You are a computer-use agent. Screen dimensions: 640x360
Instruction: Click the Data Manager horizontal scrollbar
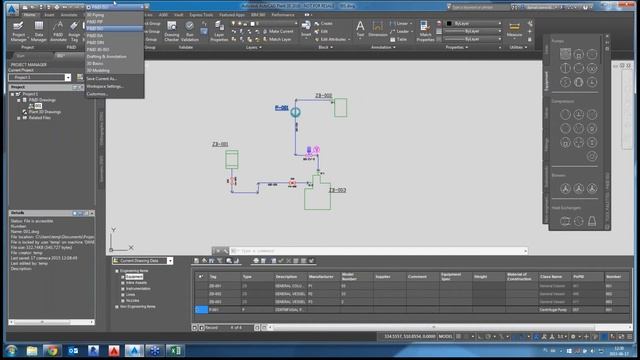pos(433,327)
